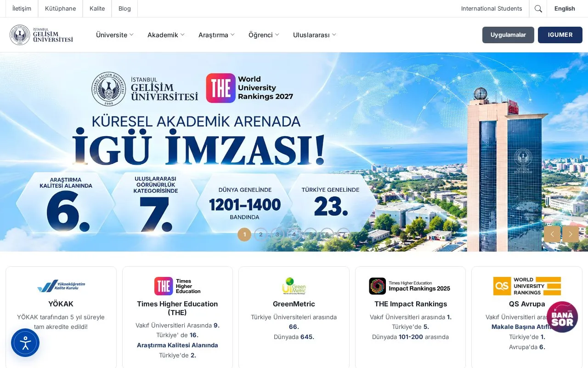Switch site language to English
The height and width of the screenshot is (368, 588).
(x=565, y=9)
